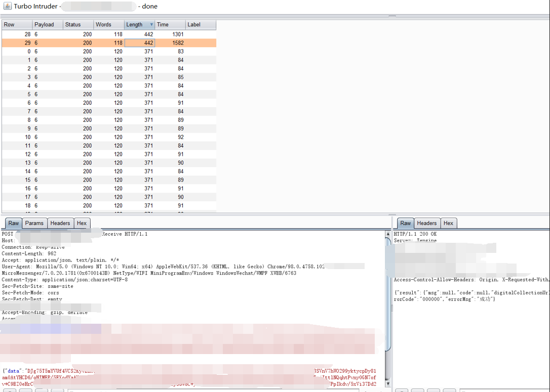Sort the table by the Status header
This screenshot has height=392, width=550.
[x=78, y=24]
